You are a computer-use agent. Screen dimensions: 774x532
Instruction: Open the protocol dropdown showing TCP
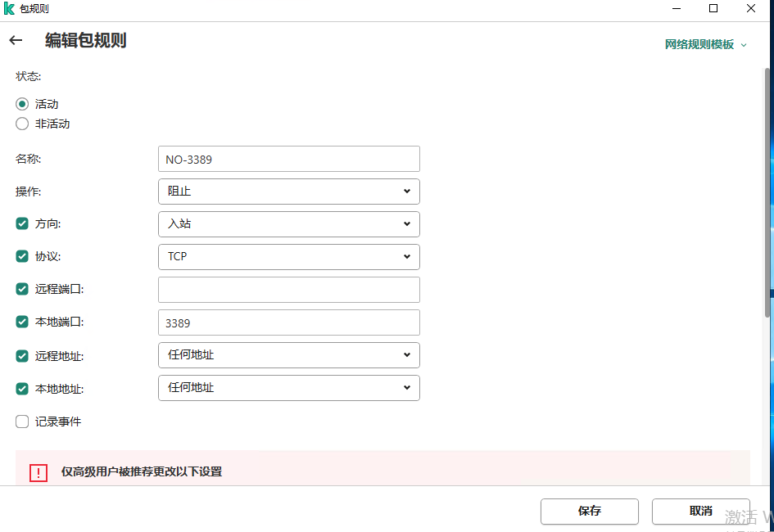288,257
